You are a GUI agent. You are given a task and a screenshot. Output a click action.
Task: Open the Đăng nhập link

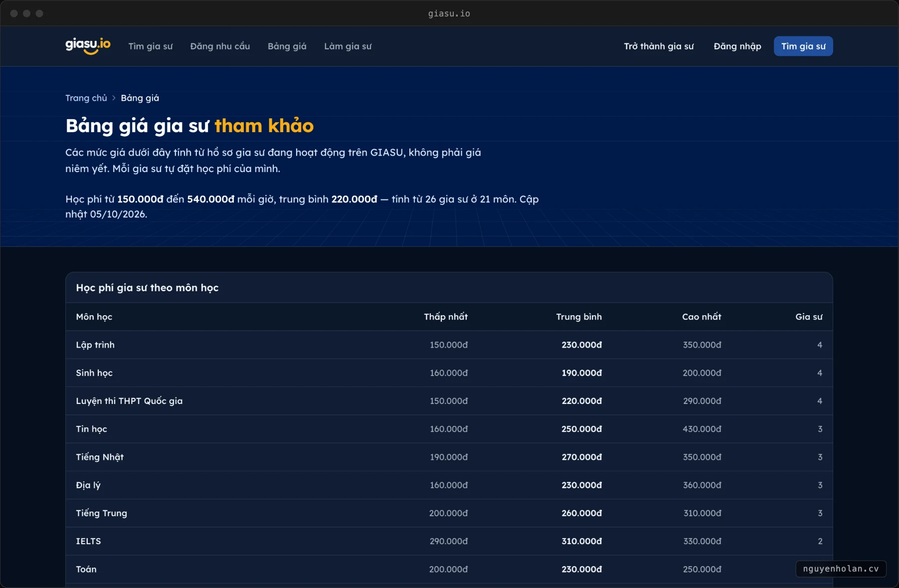pyautogui.click(x=737, y=46)
